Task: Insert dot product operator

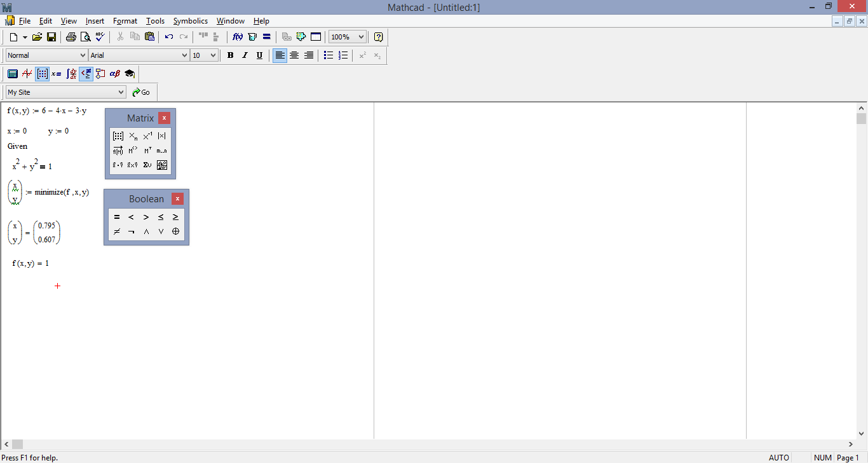Action: [118, 165]
